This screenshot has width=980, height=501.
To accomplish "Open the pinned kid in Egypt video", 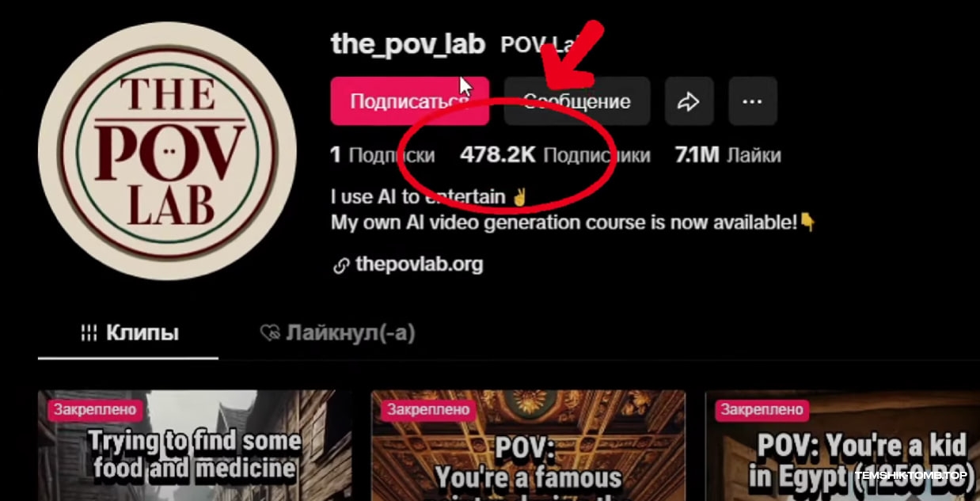I will coord(842,445).
